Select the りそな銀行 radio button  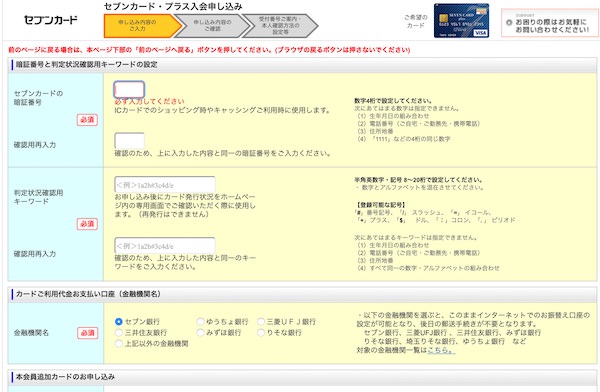pyautogui.click(x=261, y=333)
